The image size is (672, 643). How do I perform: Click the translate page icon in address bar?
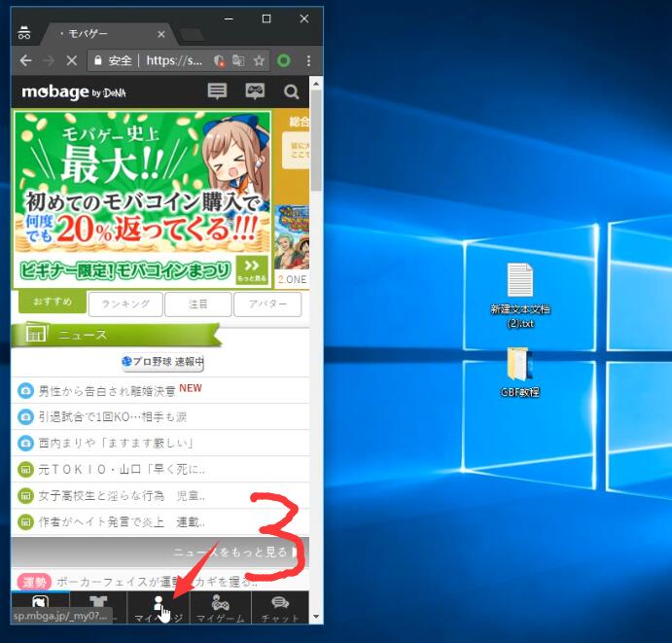click(238, 60)
